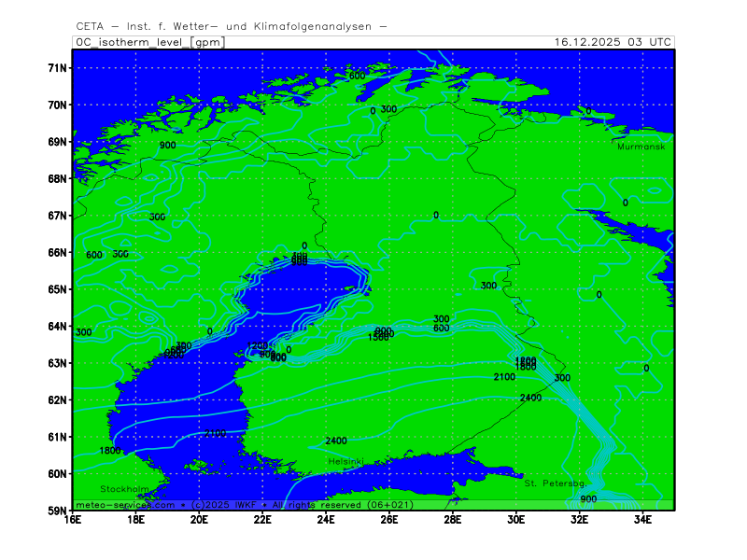This screenshot has width=747, height=560.
Task: Click the St. Petersbg. city label
Action: (x=555, y=483)
